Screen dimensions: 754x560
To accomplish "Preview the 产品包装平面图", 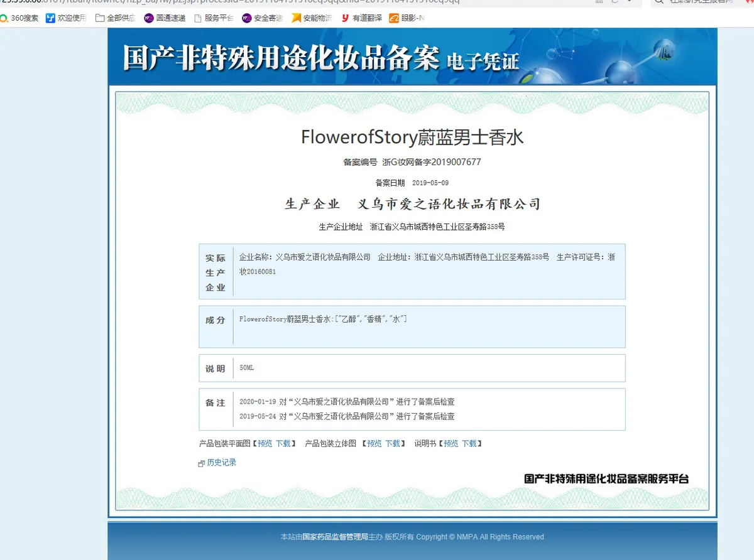I will tap(265, 444).
